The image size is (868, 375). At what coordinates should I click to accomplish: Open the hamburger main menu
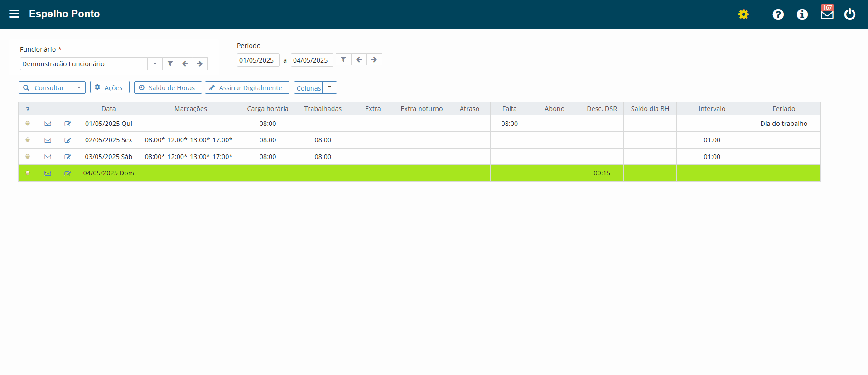tap(14, 14)
